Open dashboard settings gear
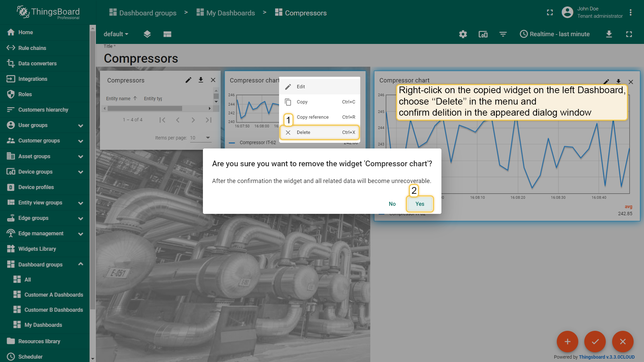 (463, 34)
